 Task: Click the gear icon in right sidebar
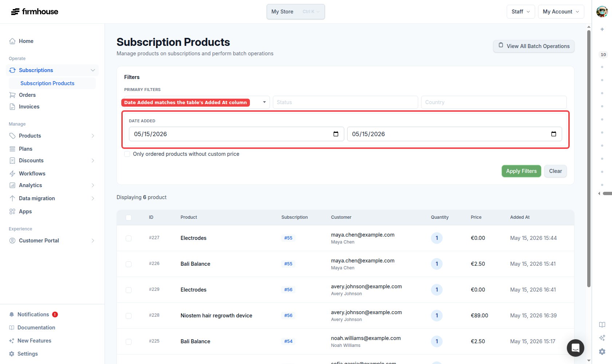pyautogui.click(x=602, y=352)
